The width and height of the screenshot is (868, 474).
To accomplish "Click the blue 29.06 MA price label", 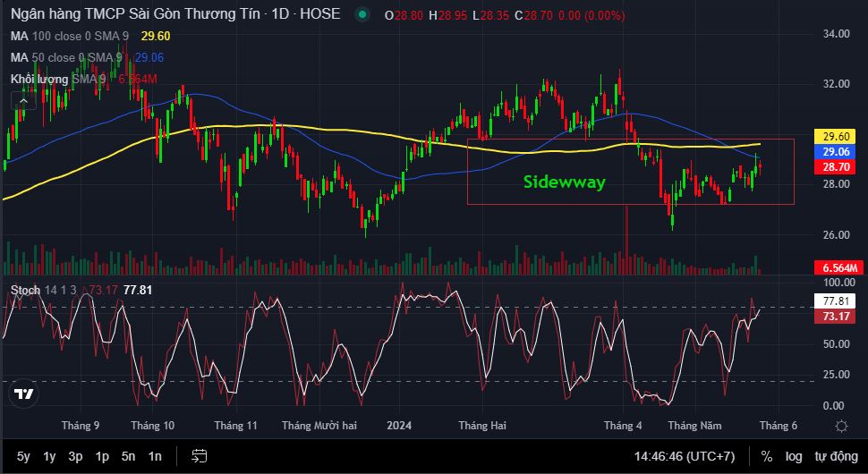I will coord(838,152).
